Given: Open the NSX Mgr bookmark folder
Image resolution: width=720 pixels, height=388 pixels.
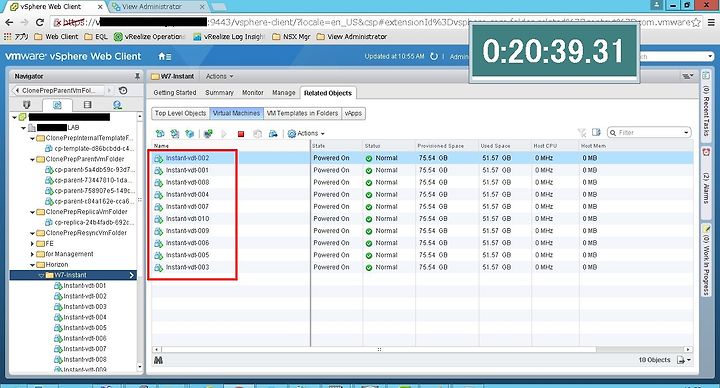Looking at the screenshot, I should 291,37.
